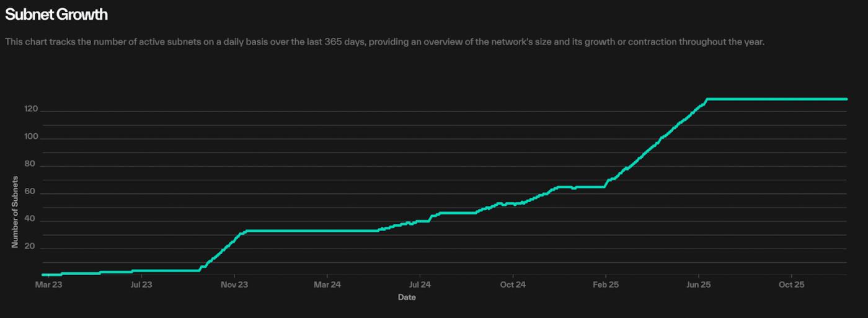The width and height of the screenshot is (868, 318).
Task: Select the Feb 25 x-axis label
Action: click(605, 285)
